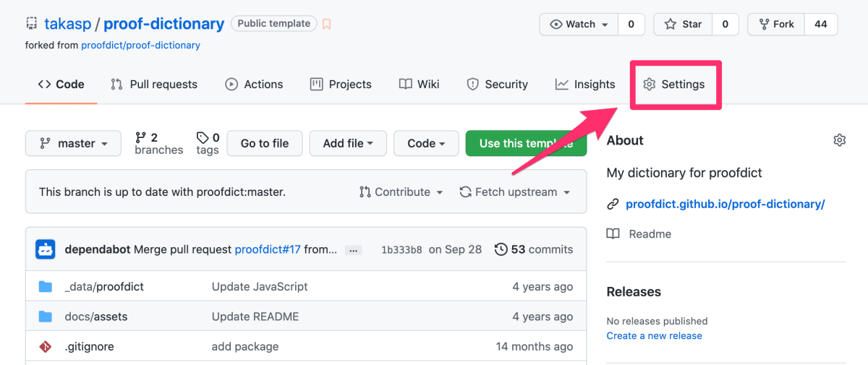
Task: Open the Security tab
Action: point(498,85)
